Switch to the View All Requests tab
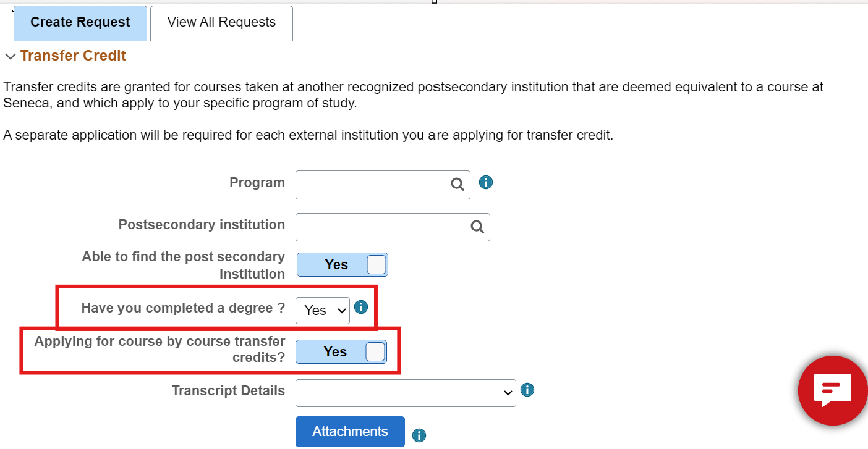Image resolution: width=868 pixels, height=449 pixels. (221, 23)
